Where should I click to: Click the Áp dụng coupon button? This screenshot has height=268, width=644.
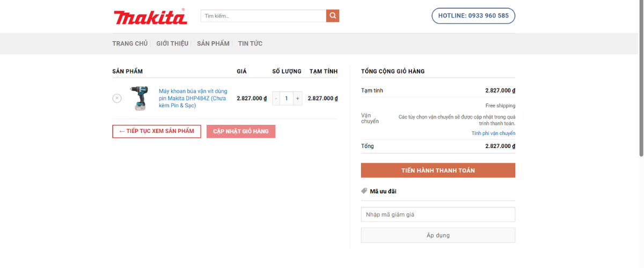438,235
